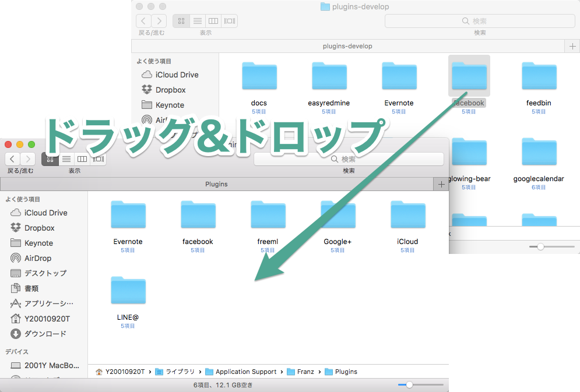The height and width of the screenshot is (392, 580).
Task: Open iCloud Drive in plugins-develop sidebar
Action: pos(170,75)
